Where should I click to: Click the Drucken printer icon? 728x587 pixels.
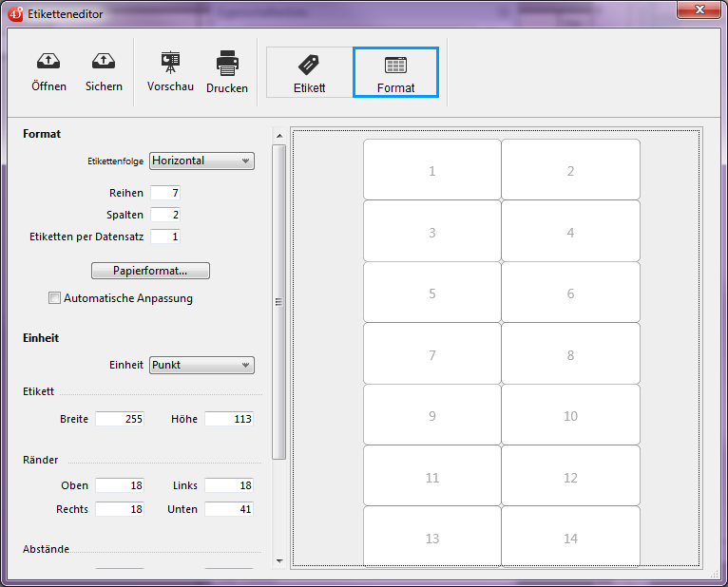pos(227,64)
